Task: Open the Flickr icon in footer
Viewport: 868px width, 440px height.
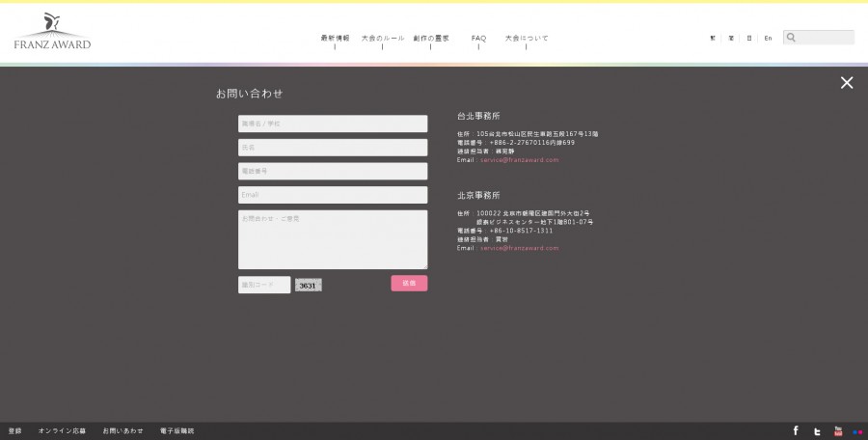Action: coord(858,431)
